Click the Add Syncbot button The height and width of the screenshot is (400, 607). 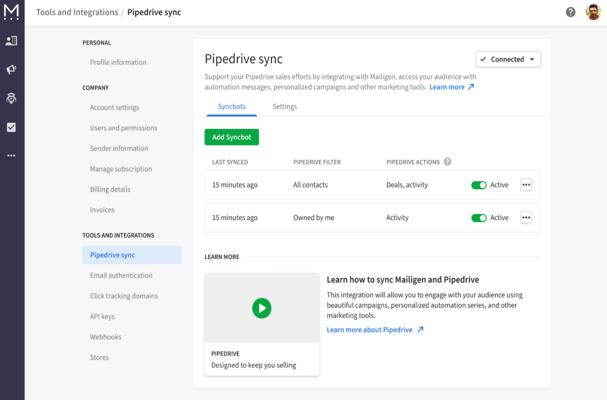[x=231, y=137]
